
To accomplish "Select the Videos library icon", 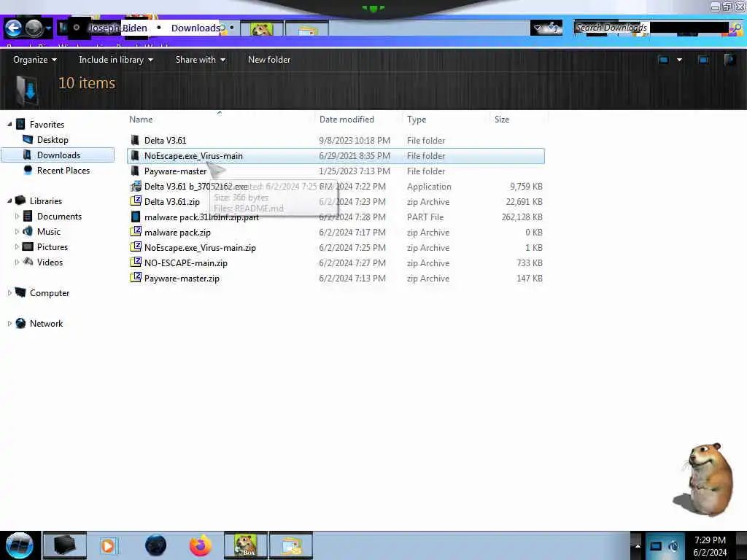I will (28, 262).
